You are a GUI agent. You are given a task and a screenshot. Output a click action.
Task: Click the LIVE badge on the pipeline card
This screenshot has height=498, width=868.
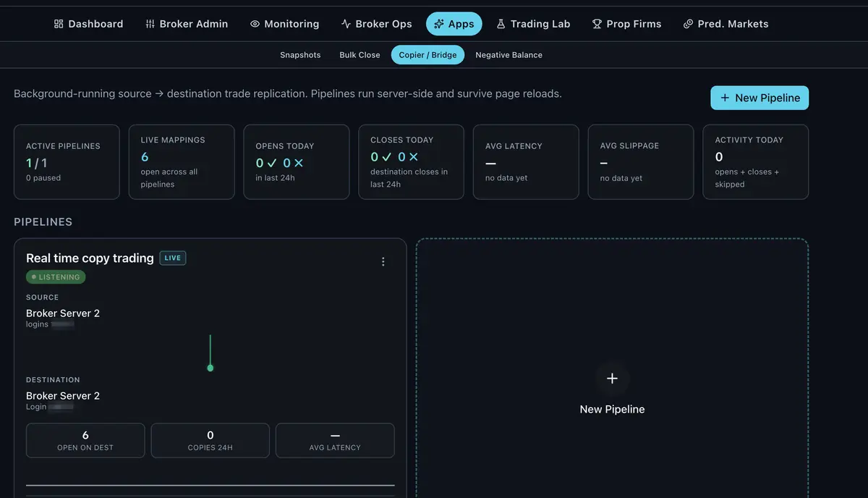coord(173,258)
